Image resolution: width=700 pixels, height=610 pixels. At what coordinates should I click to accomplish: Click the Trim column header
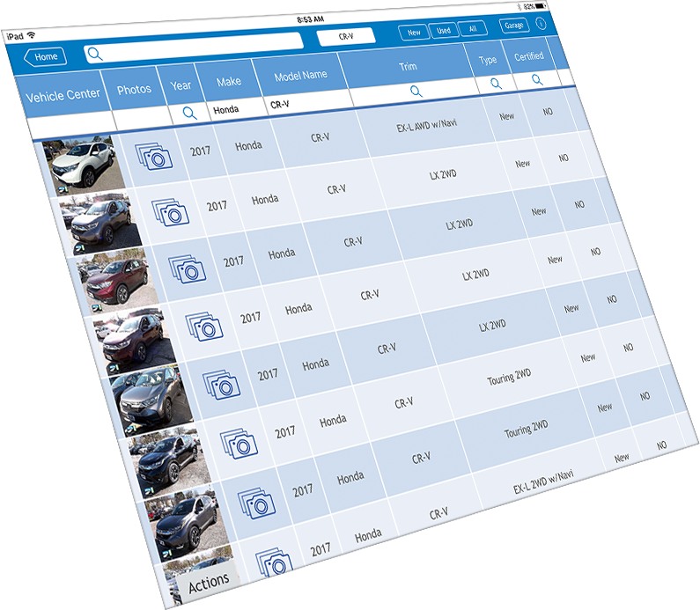pos(408,67)
